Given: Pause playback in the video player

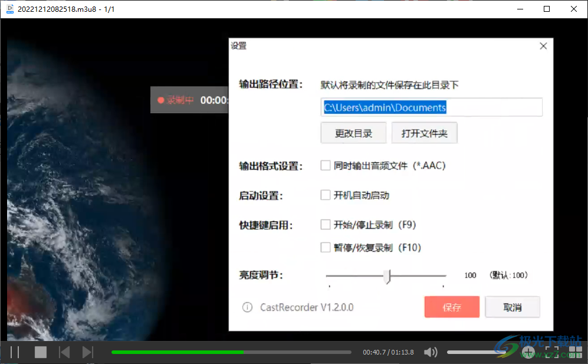Looking at the screenshot, I should tap(15, 352).
